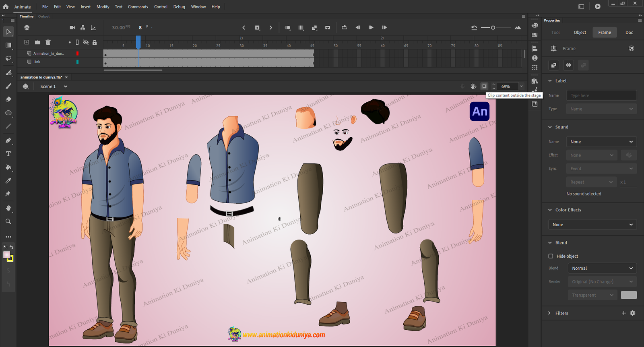
Task: Open the Commands menu
Action: tap(138, 7)
